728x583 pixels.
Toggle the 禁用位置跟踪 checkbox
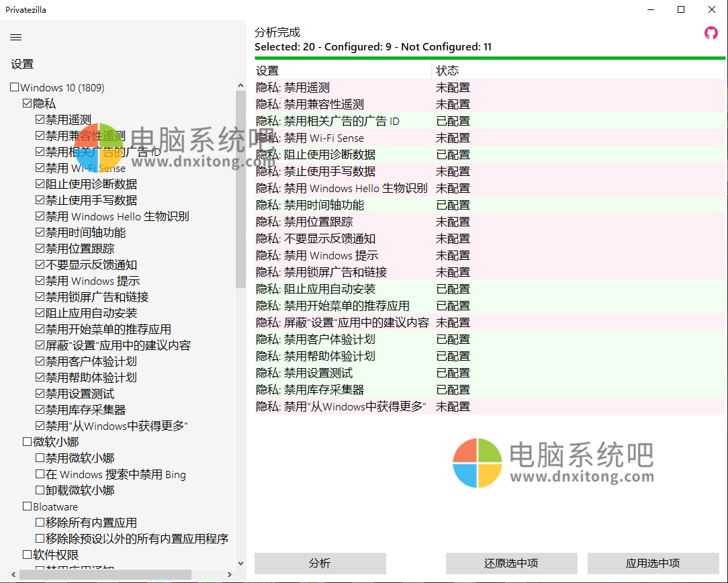click(40, 249)
